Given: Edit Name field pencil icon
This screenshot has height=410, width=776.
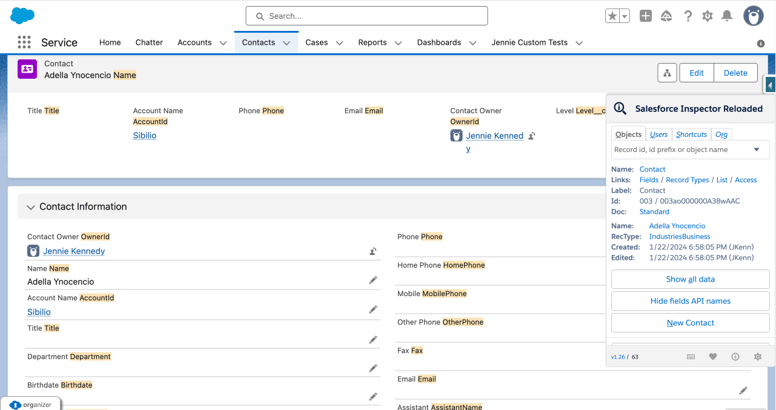Looking at the screenshot, I should coord(373,281).
